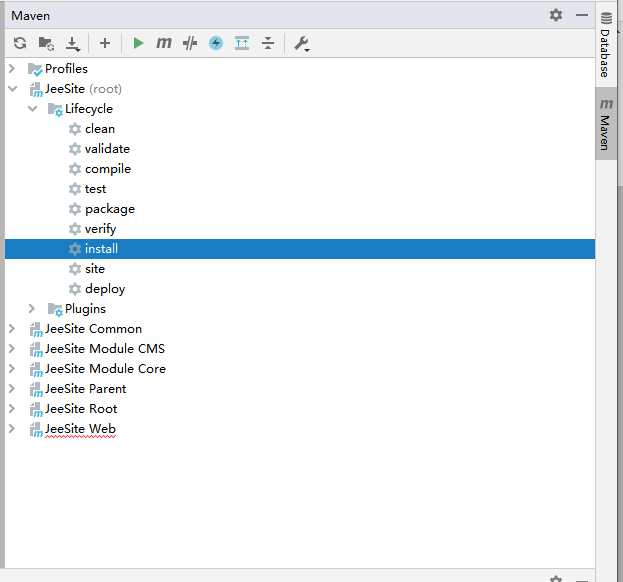Select the validate lifecycle goal
This screenshot has width=623, height=582.
point(107,149)
